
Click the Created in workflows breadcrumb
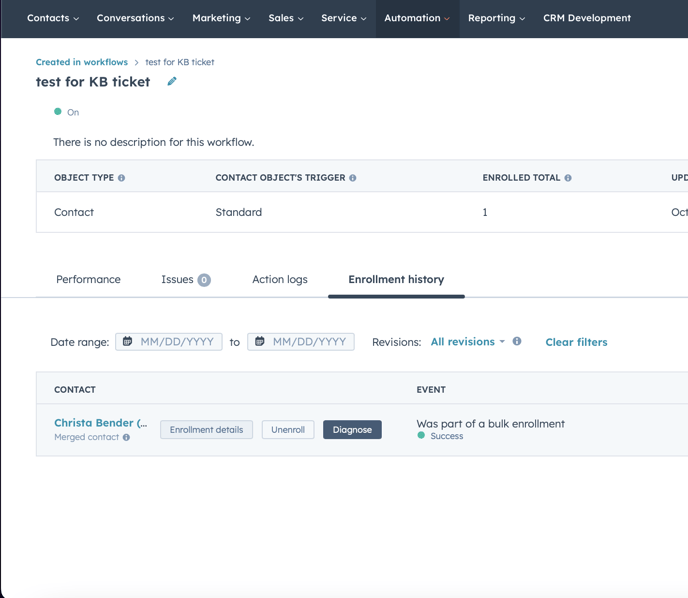[x=82, y=62]
